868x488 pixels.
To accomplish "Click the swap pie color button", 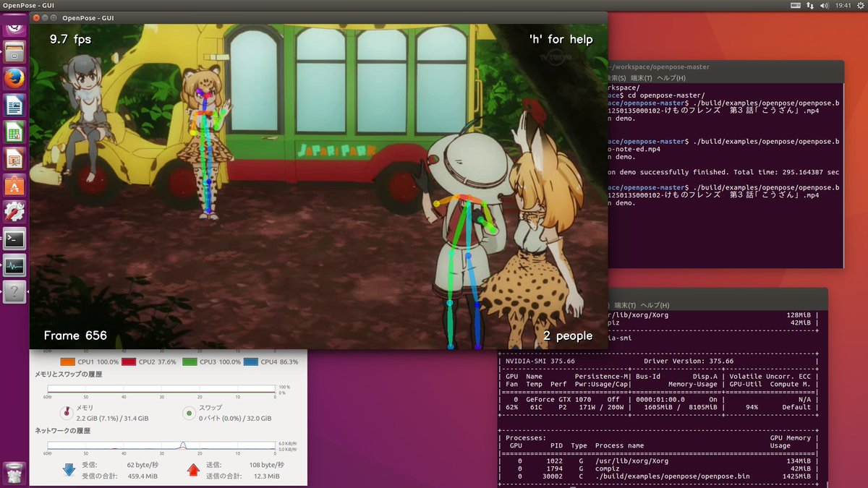I will coord(189,413).
